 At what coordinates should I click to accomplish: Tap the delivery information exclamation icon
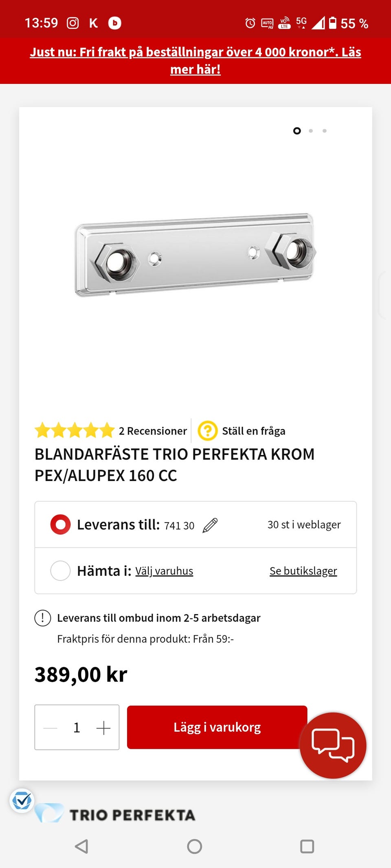pyautogui.click(x=43, y=618)
